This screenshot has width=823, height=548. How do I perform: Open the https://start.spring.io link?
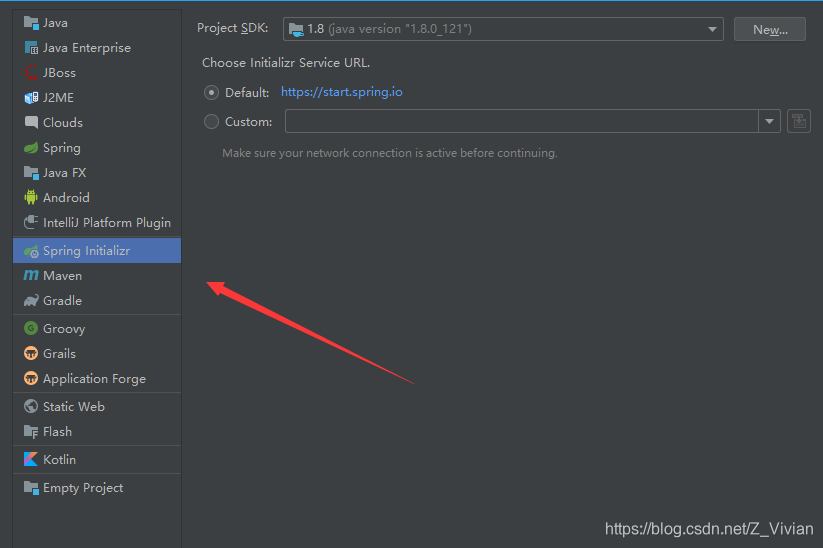click(342, 92)
